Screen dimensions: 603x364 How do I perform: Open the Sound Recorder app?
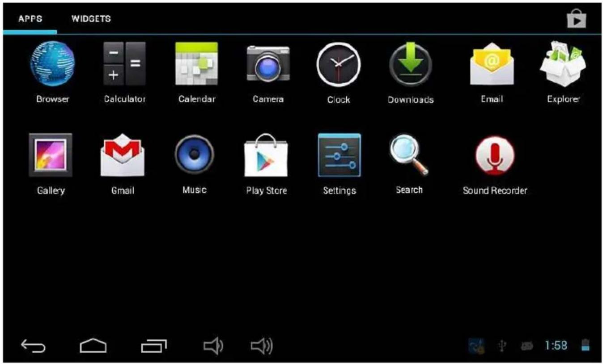point(495,156)
